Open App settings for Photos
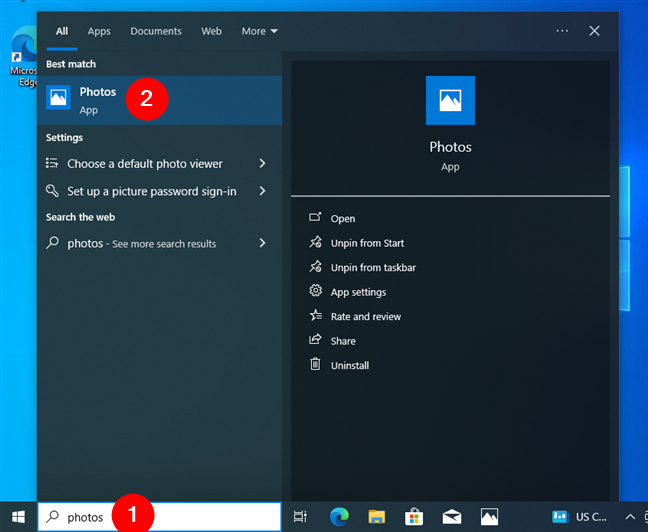The width and height of the screenshot is (648, 532). coord(358,292)
